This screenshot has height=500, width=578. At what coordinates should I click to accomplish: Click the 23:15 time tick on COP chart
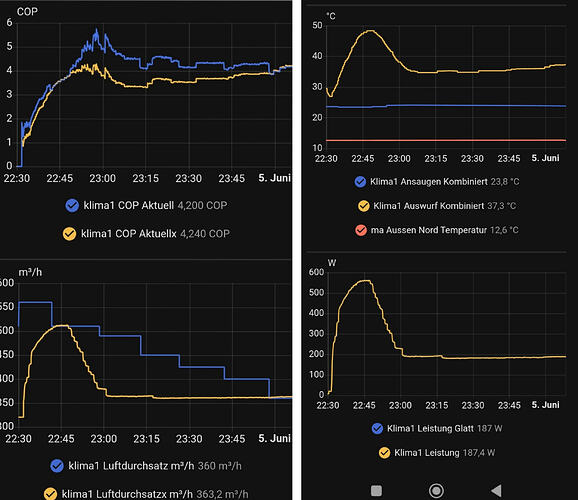point(146,178)
